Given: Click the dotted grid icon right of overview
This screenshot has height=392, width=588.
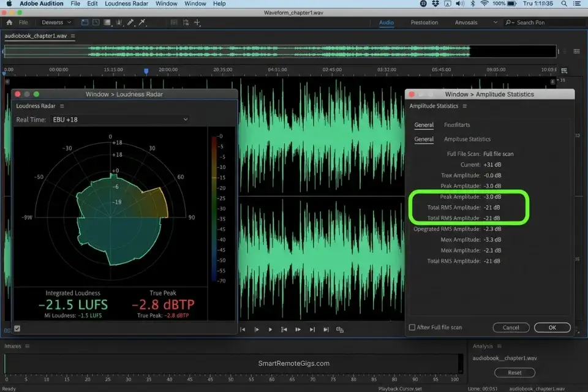Looking at the screenshot, I should [x=576, y=51].
